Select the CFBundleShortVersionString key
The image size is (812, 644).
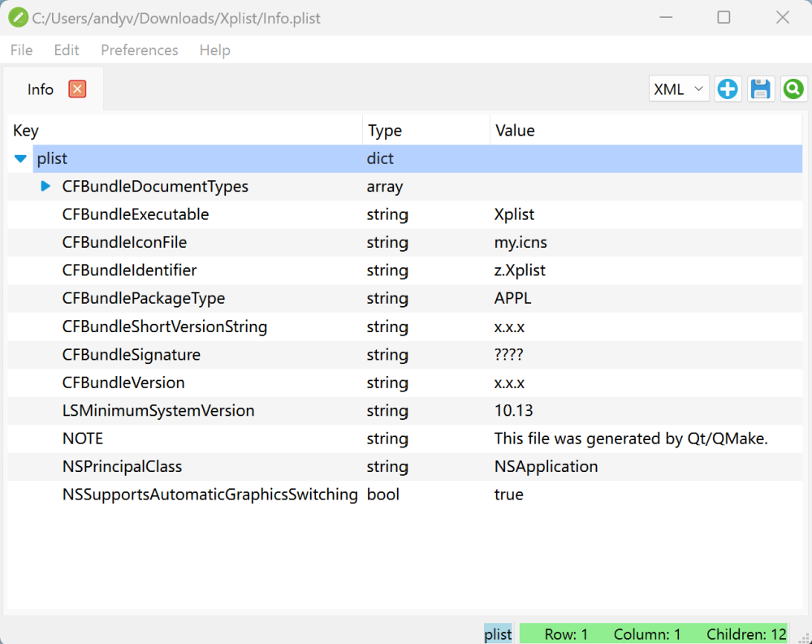165,327
